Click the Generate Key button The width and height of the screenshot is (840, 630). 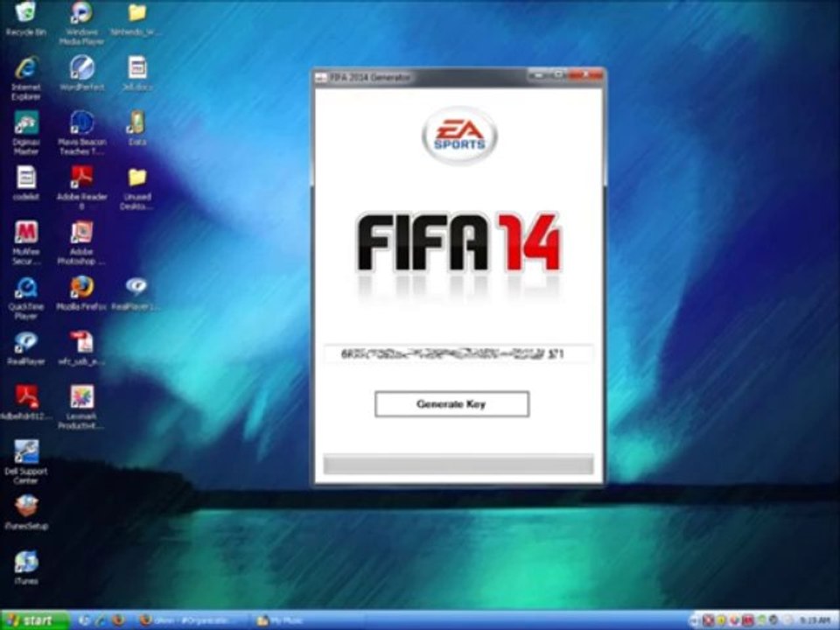point(451,404)
